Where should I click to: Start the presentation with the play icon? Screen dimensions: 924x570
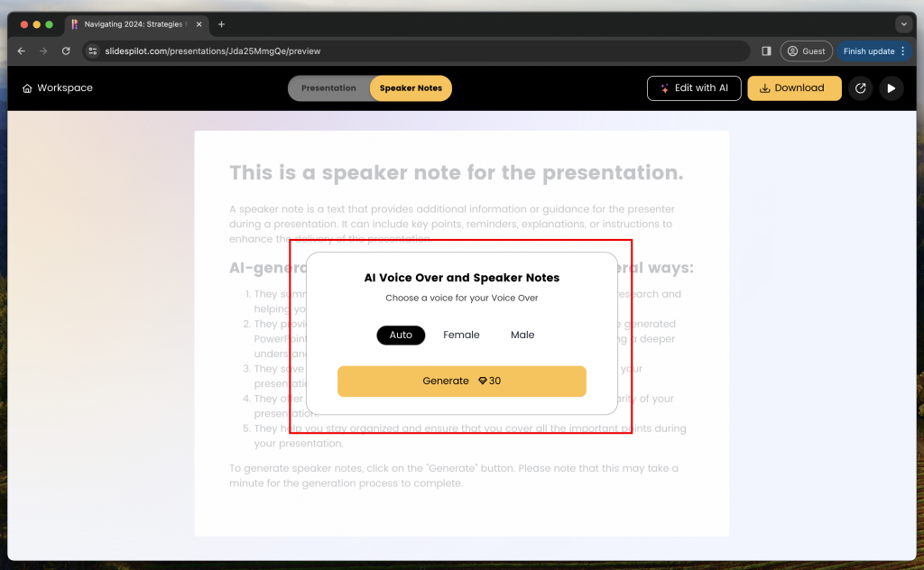click(891, 88)
